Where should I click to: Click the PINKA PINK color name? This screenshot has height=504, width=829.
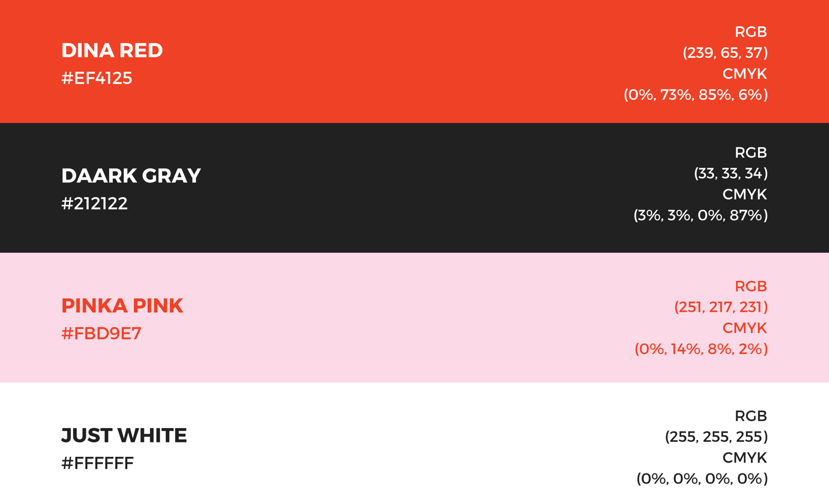[x=122, y=306]
